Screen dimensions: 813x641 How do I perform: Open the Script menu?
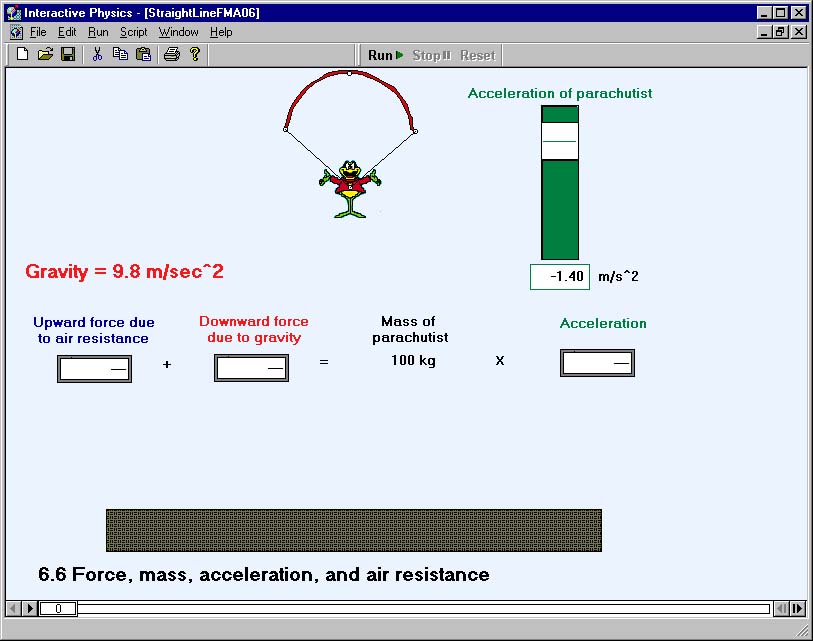pos(134,32)
